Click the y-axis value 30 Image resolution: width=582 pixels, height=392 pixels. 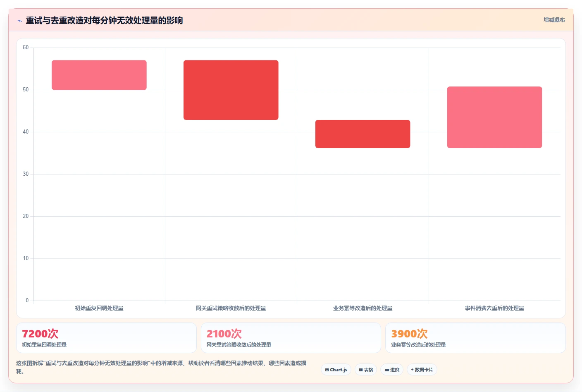[x=26, y=174]
